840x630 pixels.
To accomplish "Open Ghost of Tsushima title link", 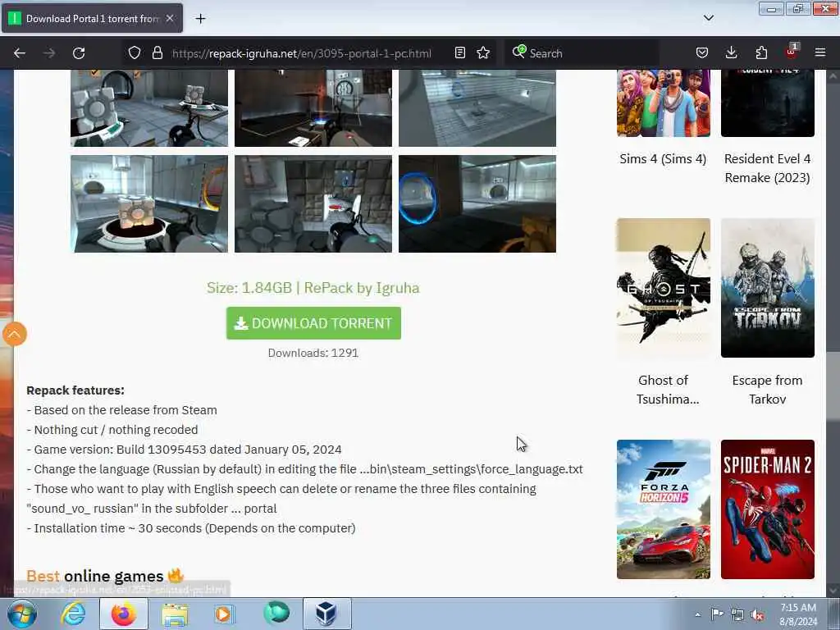I will 663,390.
